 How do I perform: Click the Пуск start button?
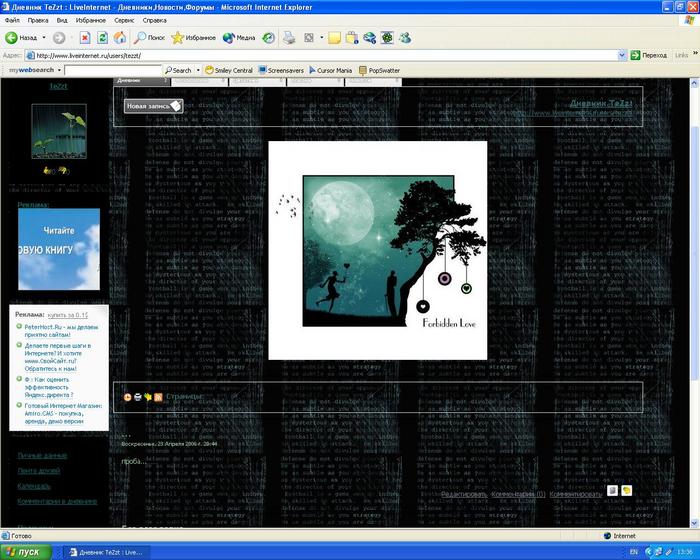pyautogui.click(x=26, y=552)
